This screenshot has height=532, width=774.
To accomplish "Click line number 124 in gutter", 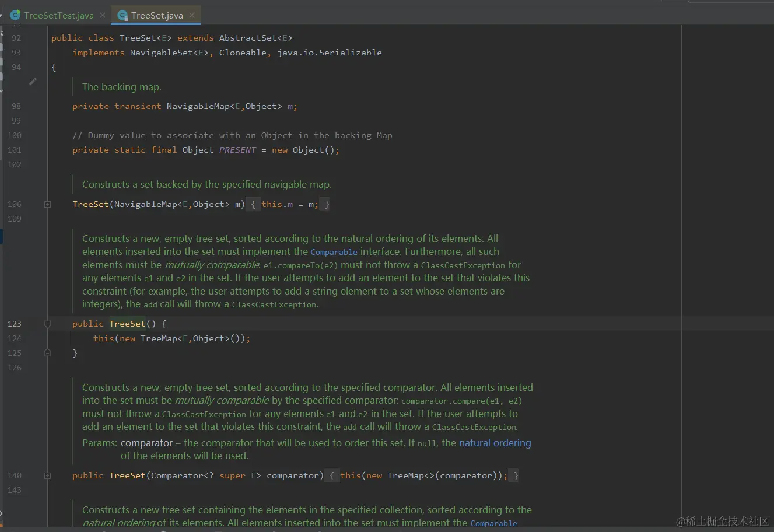I will [15, 338].
